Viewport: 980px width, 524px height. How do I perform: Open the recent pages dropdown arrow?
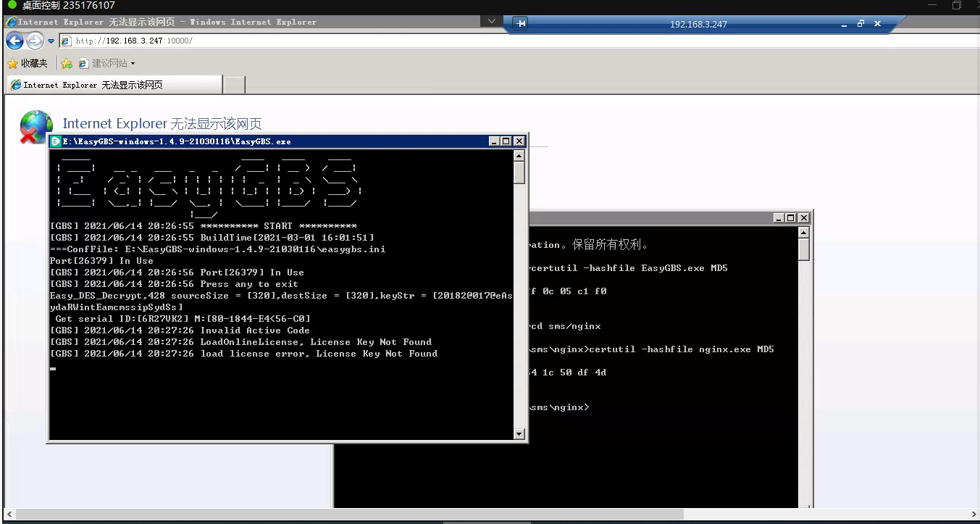coord(51,41)
